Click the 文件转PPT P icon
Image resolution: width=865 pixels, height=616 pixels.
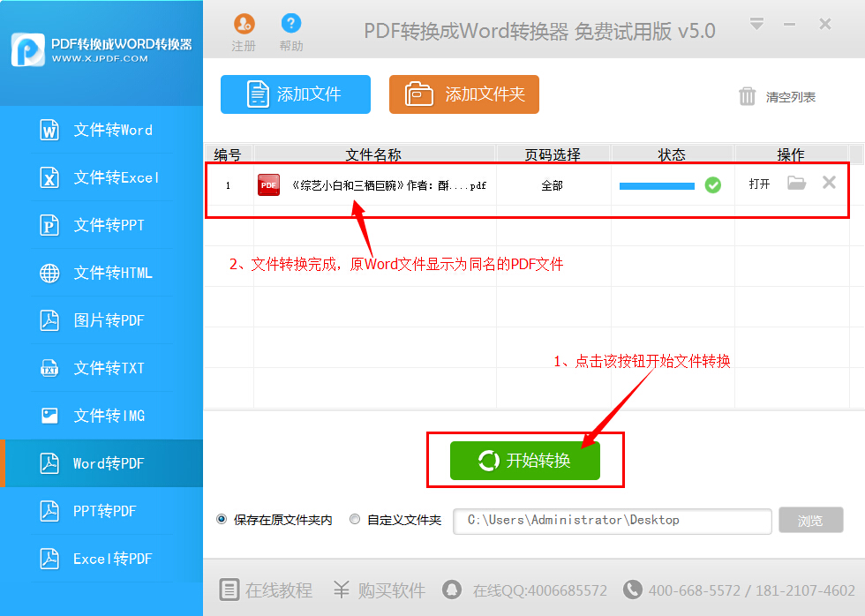click(49, 225)
